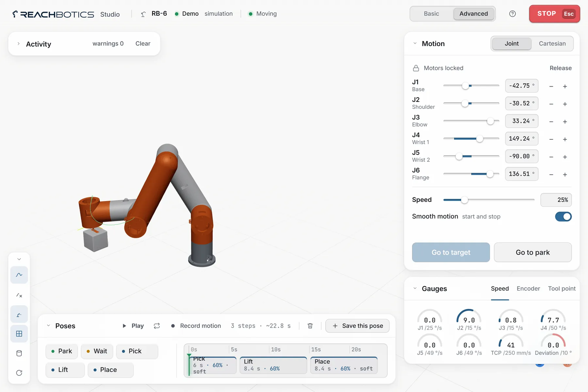
Task: Click the robot arm icon beside RB-6
Action: click(x=143, y=14)
